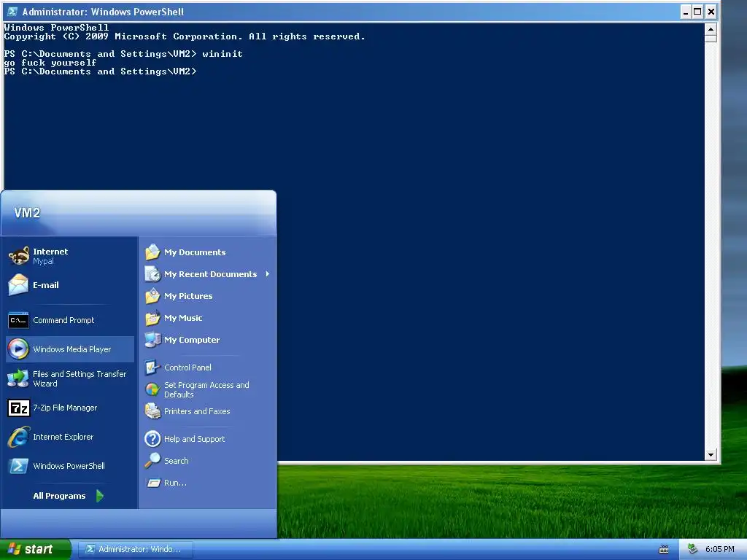Select the Run... menu entry text
Screen dimensions: 747x560
[175, 483]
